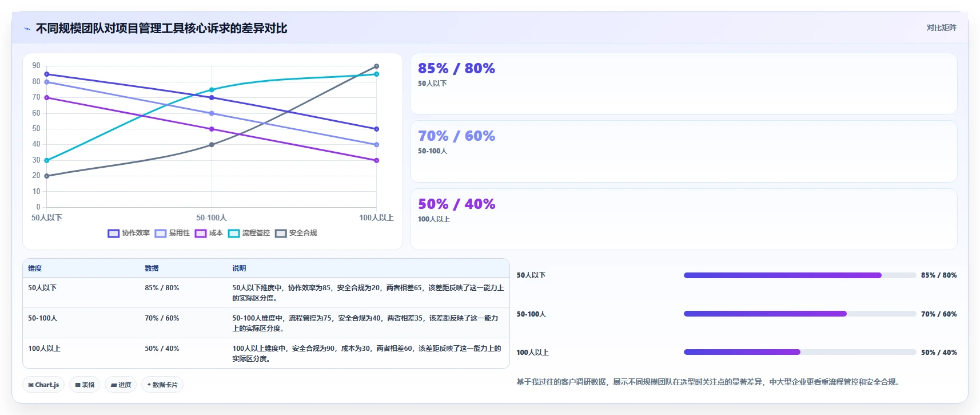Click the 100人以上 progress bar
The image size is (980, 415).
click(800, 352)
